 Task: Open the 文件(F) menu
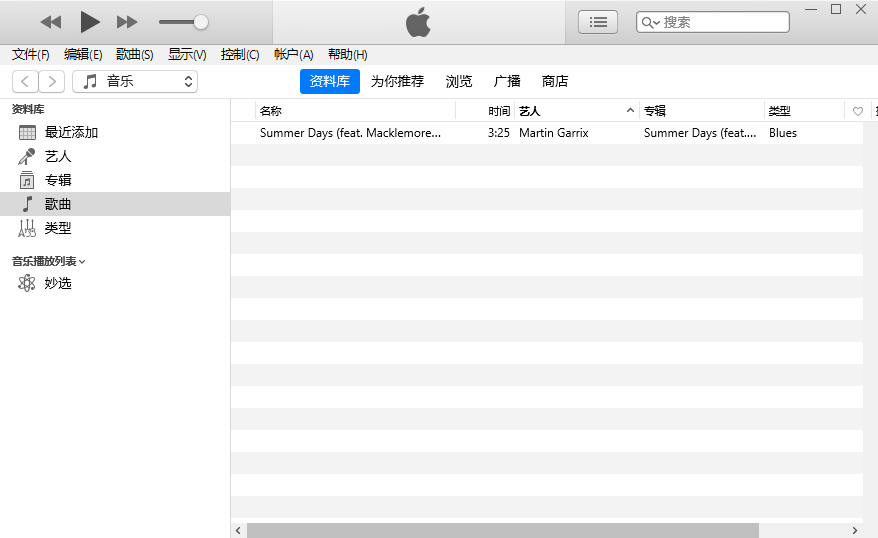pos(31,54)
